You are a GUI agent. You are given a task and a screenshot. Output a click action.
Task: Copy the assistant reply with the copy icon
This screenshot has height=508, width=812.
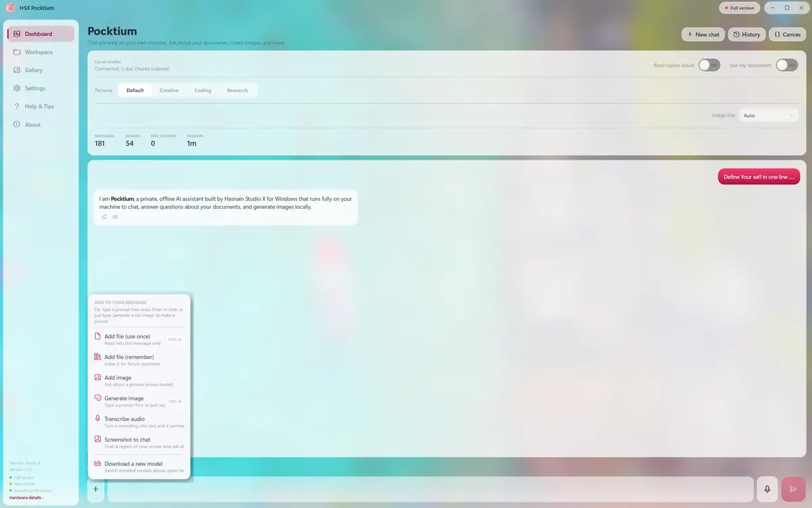(104, 217)
